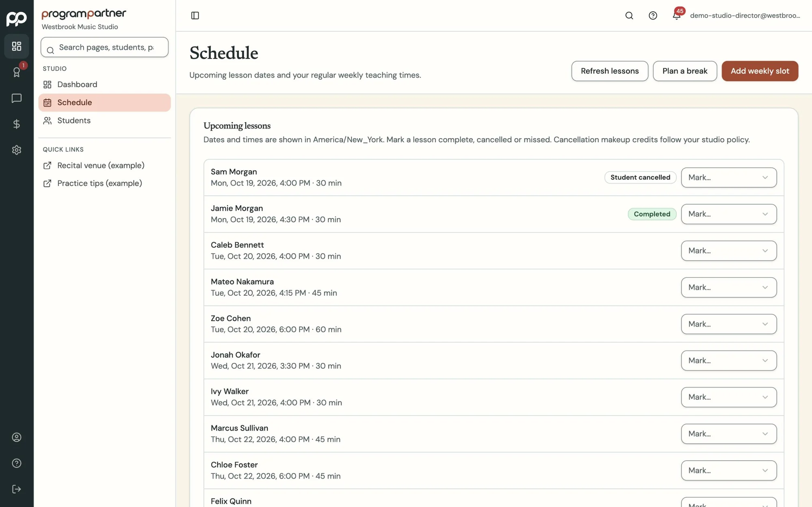Click the Refresh lessons button

[610, 71]
